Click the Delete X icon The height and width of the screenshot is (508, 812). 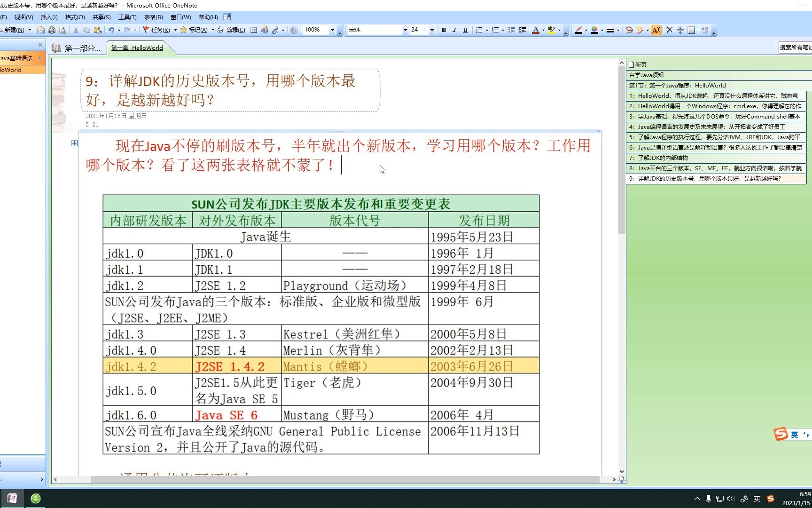pyautogui.click(x=669, y=30)
